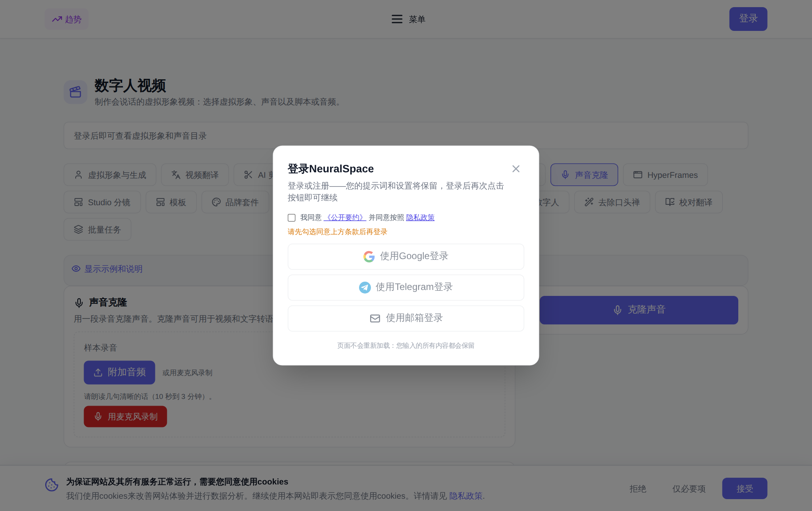The height and width of the screenshot is (511, 812).
Task: Click the person avatar icon
Action: point(78,175)
